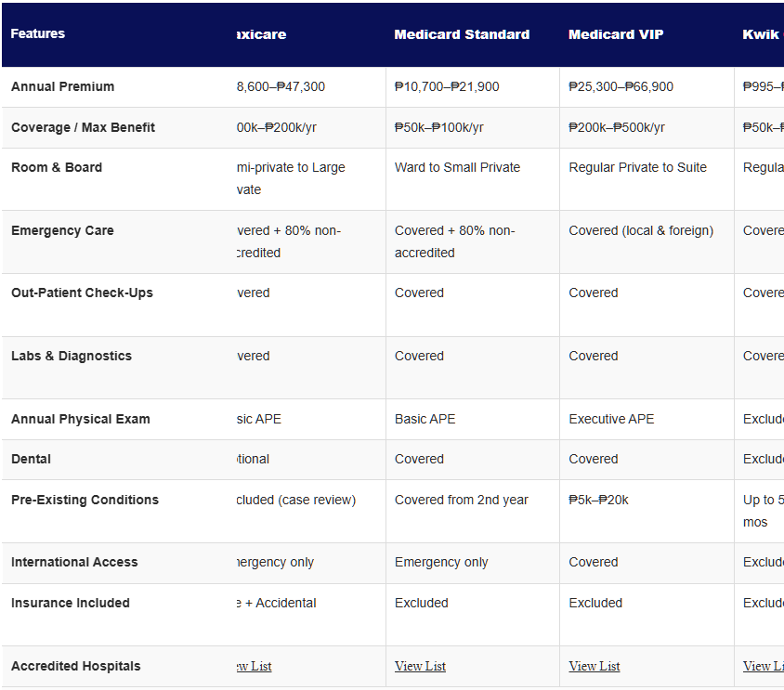Screen dimensions: 784x690
Task: Click the Pre-Existing Conditions row label
Action: click(85, 500)
